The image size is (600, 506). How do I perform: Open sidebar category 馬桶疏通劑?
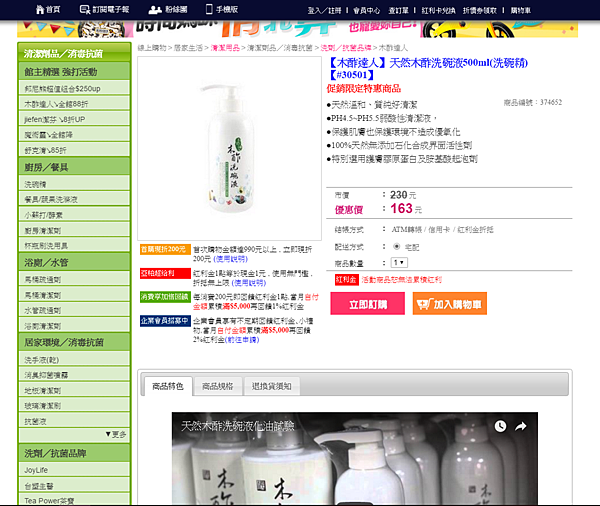coord(74,279)
